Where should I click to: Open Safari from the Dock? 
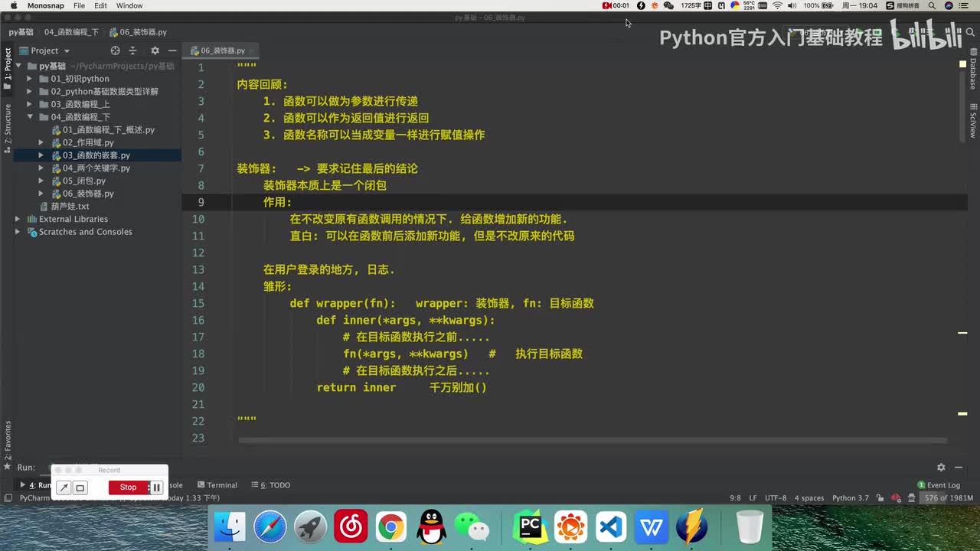[270, 527]
